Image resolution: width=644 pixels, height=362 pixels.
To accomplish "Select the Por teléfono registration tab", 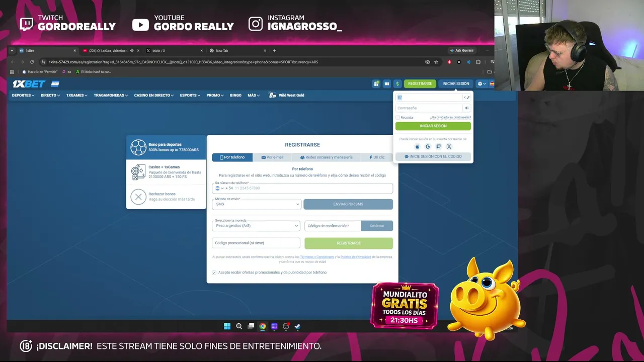I will pyautogui.click(x=232, y=157).
